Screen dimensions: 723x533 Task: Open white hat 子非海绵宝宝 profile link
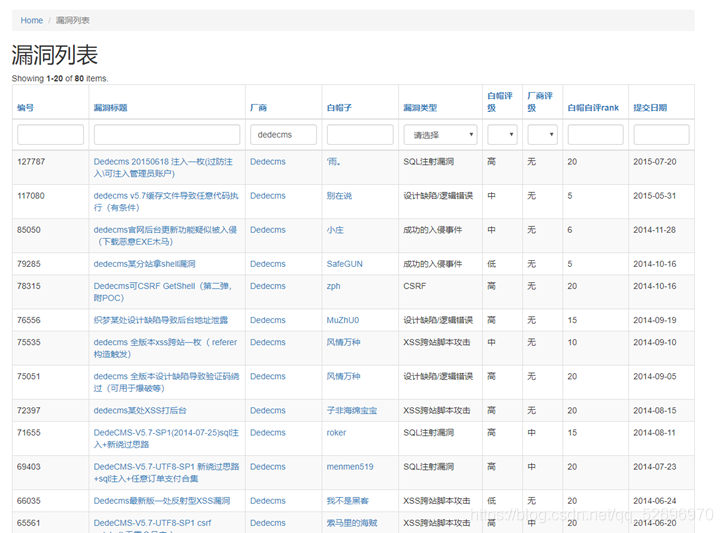[x=352, y=410]
